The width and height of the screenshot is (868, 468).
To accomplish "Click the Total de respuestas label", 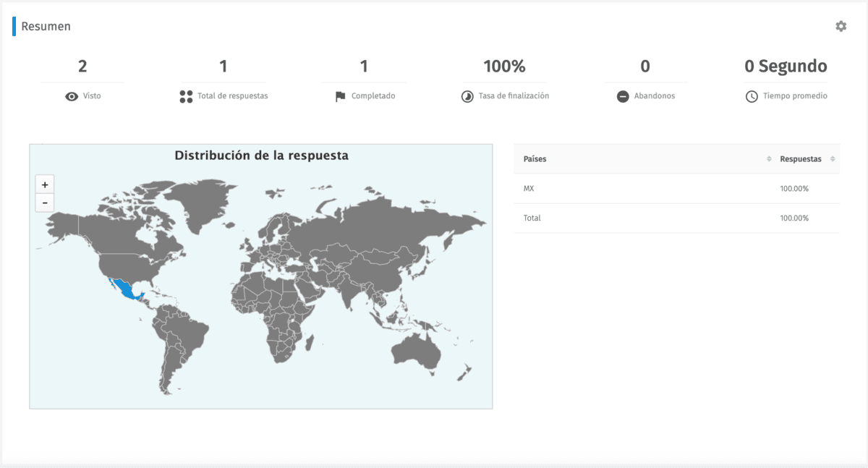I will tap(233, 96).
